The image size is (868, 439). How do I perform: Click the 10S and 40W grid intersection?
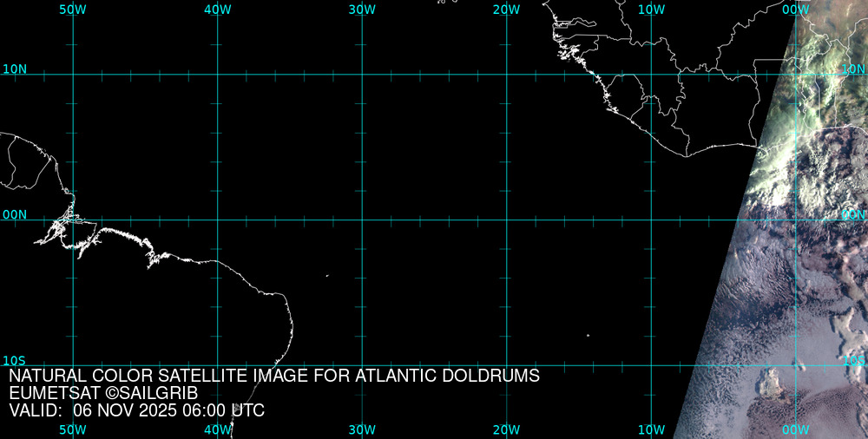click(217, 365)
